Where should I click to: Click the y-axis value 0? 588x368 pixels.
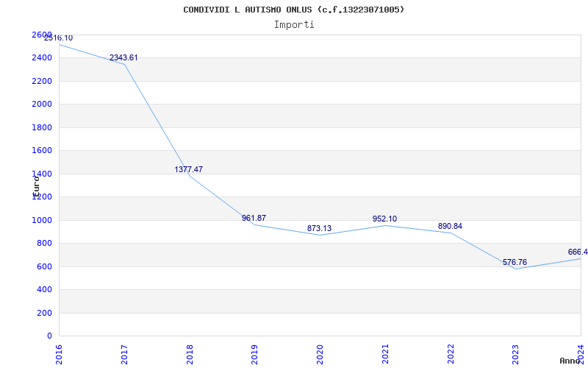tap(49, 336)
